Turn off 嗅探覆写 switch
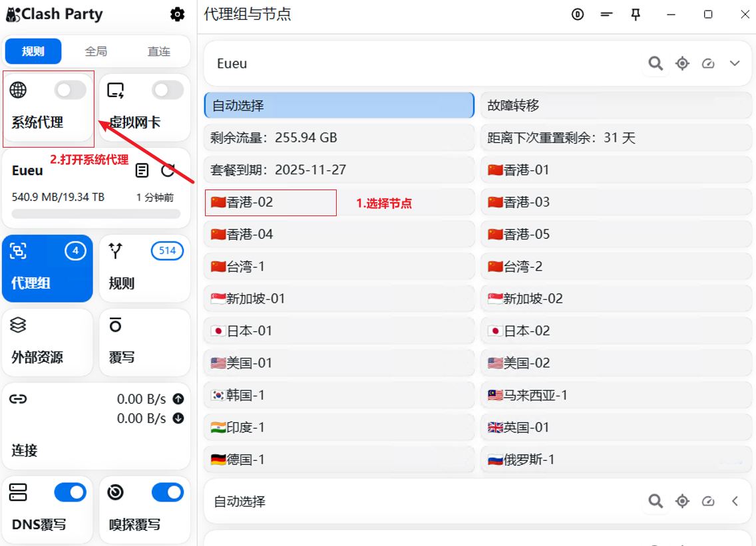This screenshot has width=756, height=546. coord(167,492)
